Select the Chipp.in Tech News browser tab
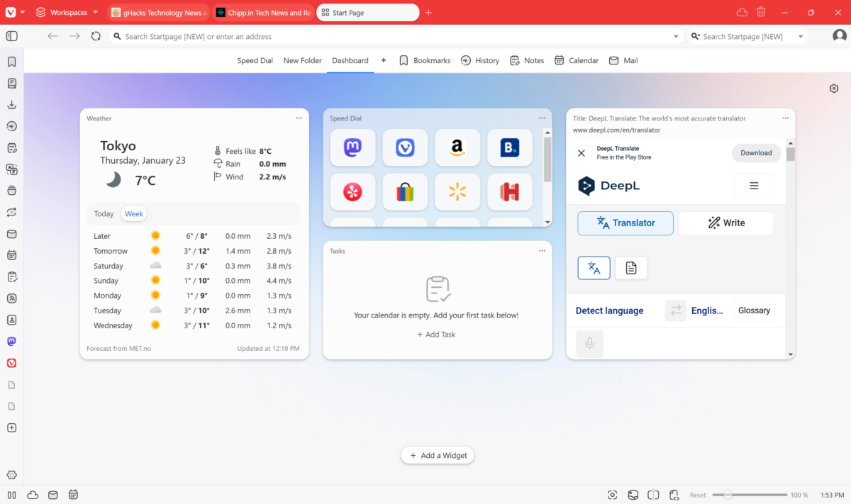 click(263, 12)
